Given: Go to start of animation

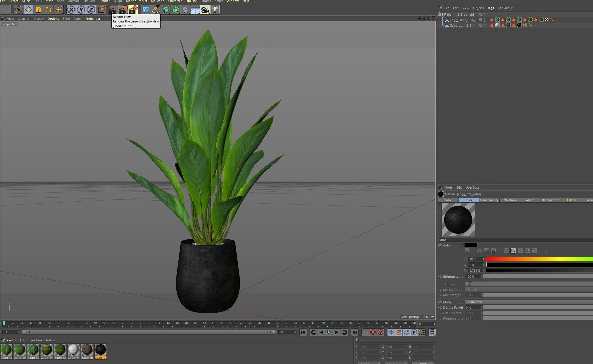Looking at the screenshot, I should [303, 332].
